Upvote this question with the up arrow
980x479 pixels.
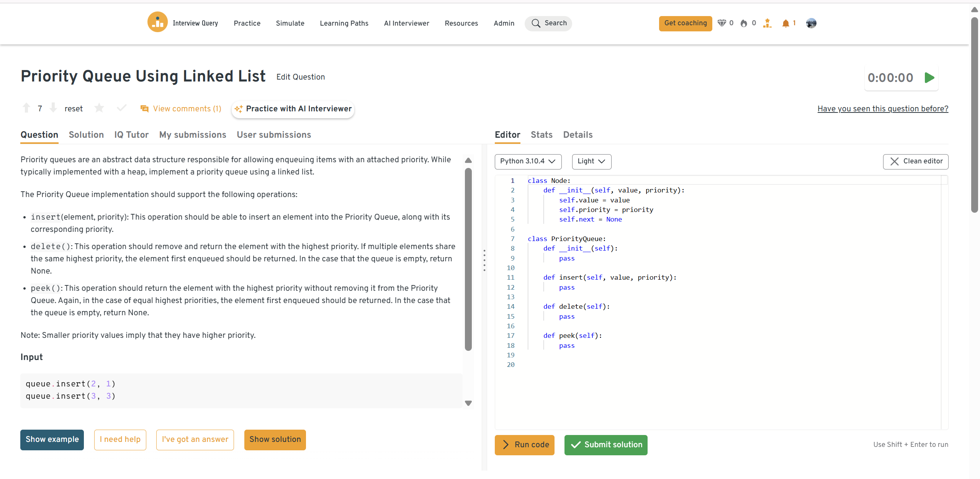26,108
